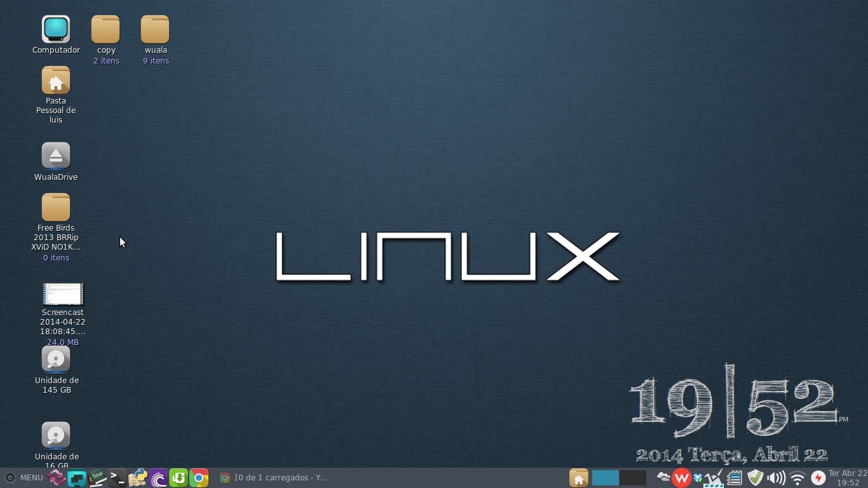Switch to the '0 de 1 carregados' window
This screenshot has width=868, height=488.
(x=273, y=478)
